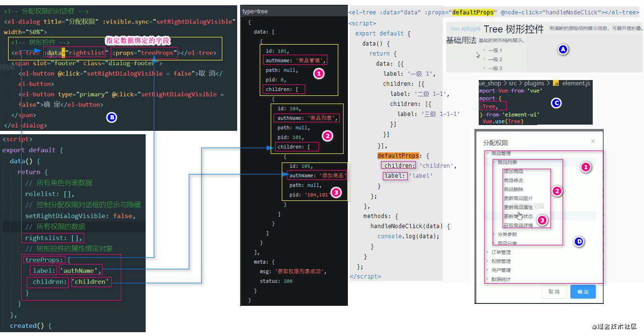
Task: Click the 取消 cancel button
Action: pos(554,291)
